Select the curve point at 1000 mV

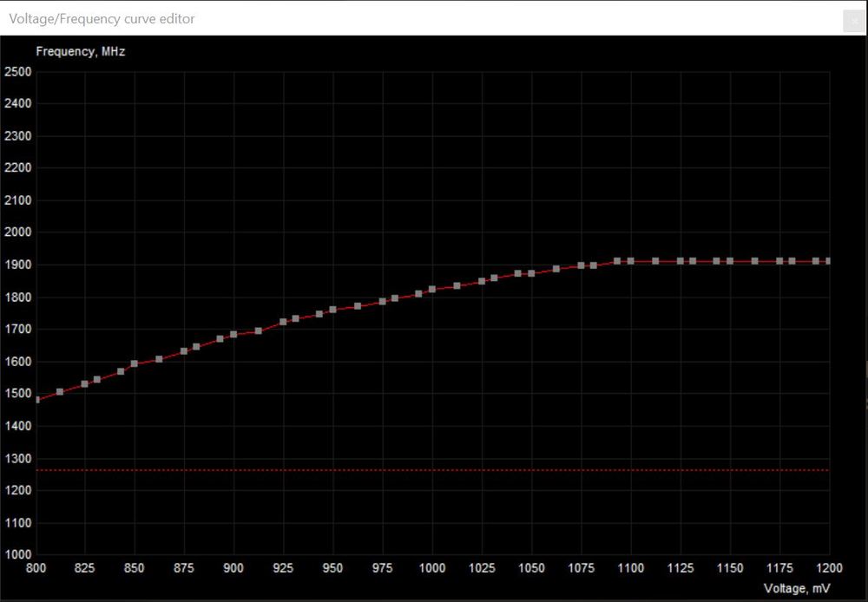pos(432,289)
